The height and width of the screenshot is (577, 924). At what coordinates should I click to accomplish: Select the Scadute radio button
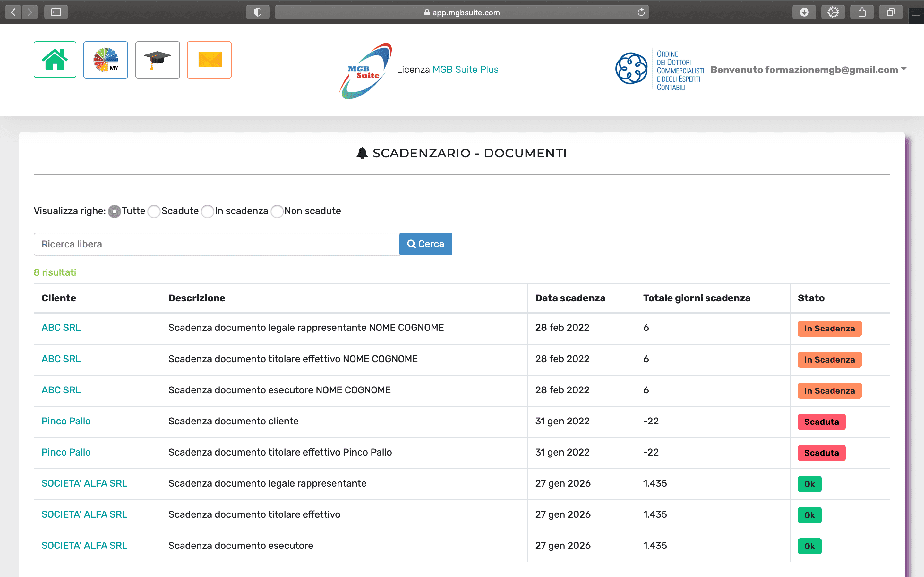pyautogui.click(x=154, y=212)
